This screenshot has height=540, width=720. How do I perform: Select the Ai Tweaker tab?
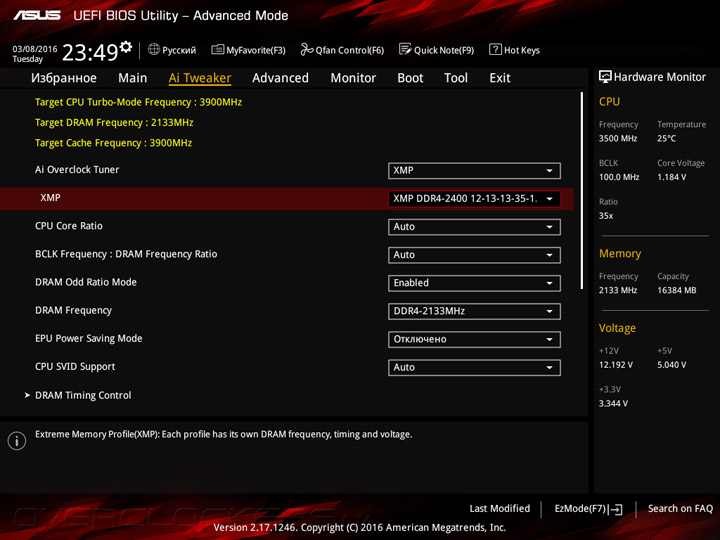pyautogui.click(x=200, y=78)
